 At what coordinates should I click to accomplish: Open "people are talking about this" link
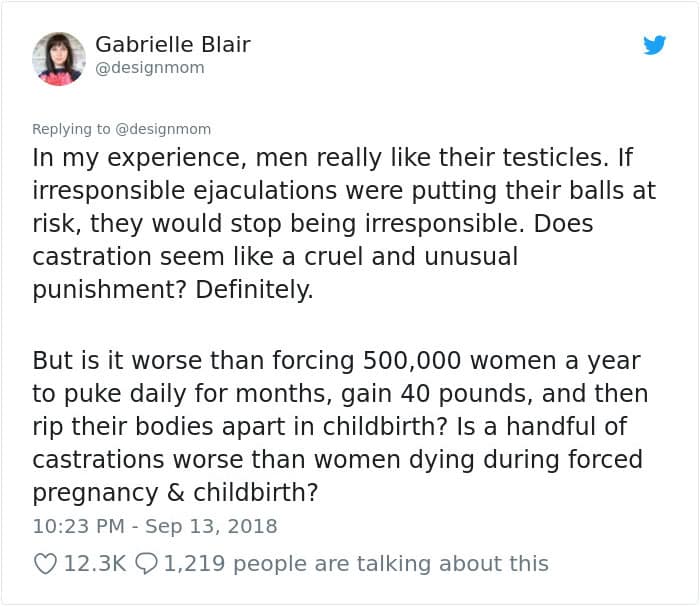point(391,564)
